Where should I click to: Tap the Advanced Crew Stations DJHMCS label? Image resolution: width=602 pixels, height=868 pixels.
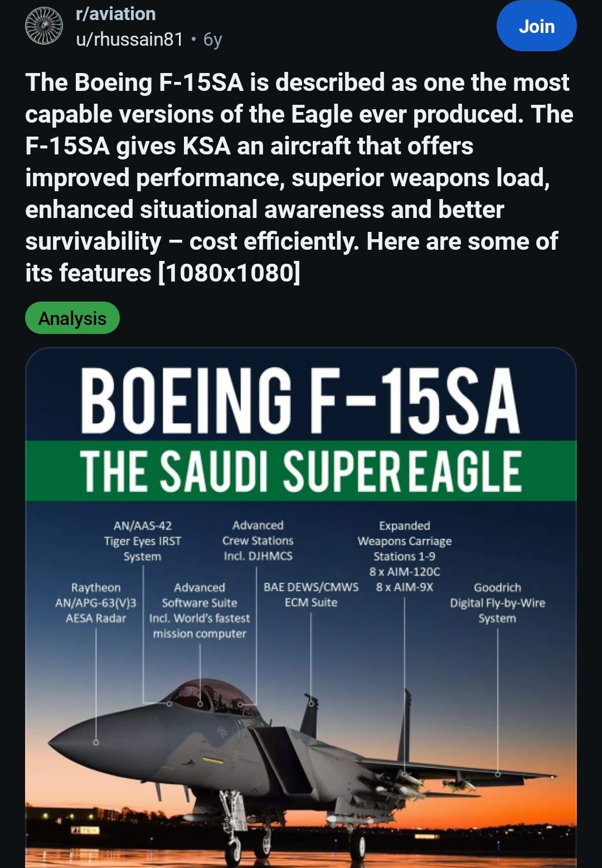[x=258, y=541]
